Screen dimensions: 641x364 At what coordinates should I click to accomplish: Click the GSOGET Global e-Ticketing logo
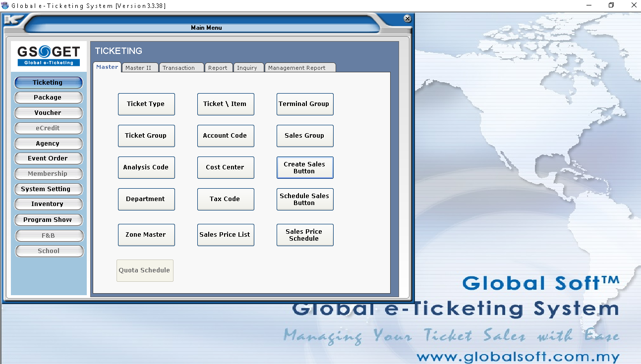point(48,54)
